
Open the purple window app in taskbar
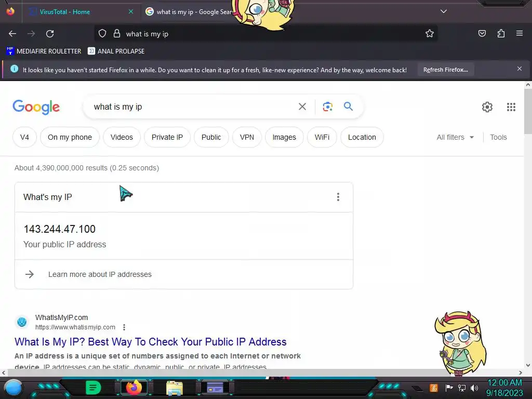tap(215, 388)
